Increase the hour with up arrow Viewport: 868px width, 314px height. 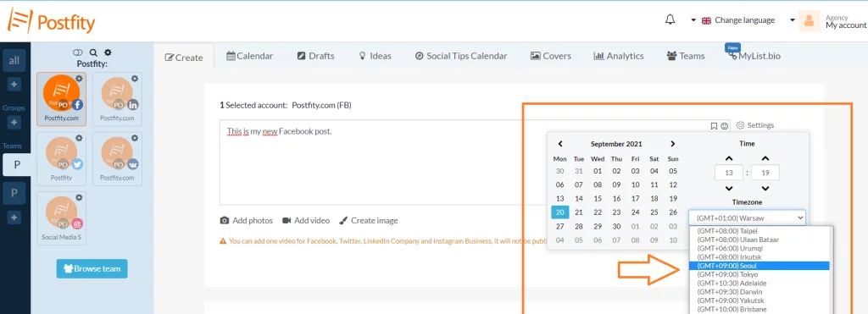point(728,158)
